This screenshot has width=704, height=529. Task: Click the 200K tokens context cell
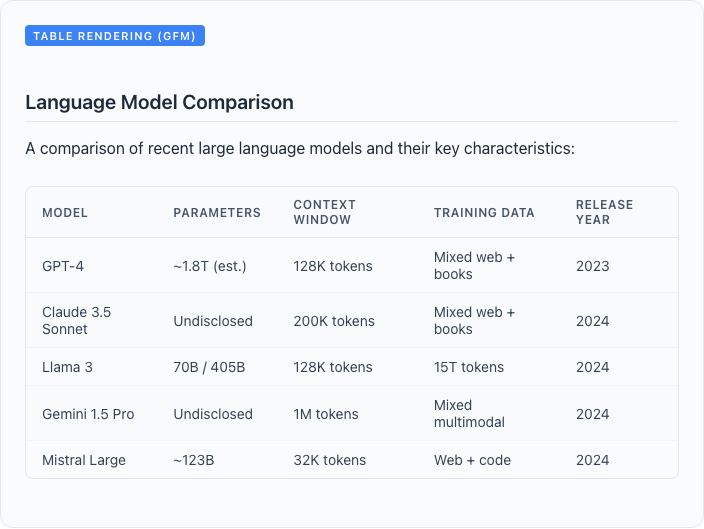click(334, 321)
